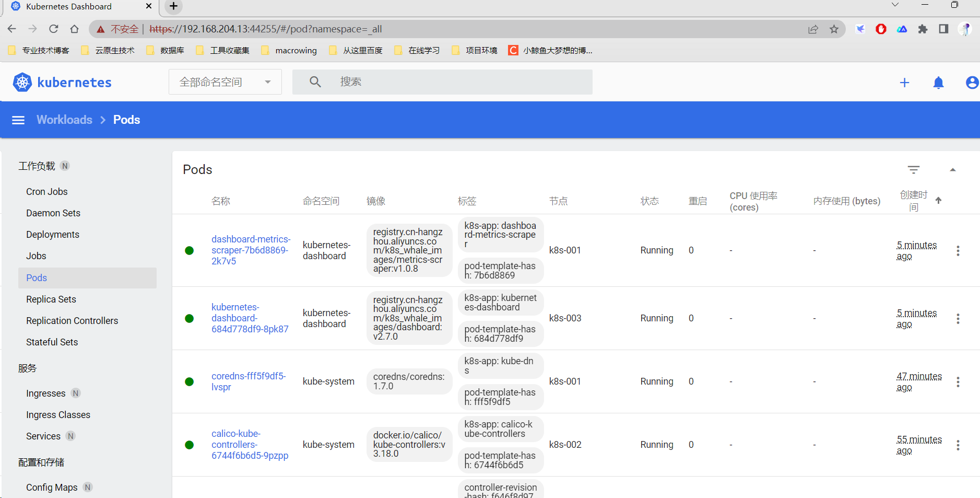Click the Kubernetes logo icon
The width and height of the screenshot is (980, 498).
coord(22,82)
